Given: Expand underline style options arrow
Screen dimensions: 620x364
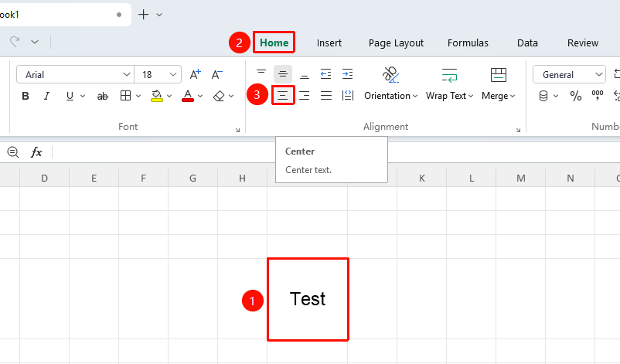Looking at the screenshot, I should point(83,96).
